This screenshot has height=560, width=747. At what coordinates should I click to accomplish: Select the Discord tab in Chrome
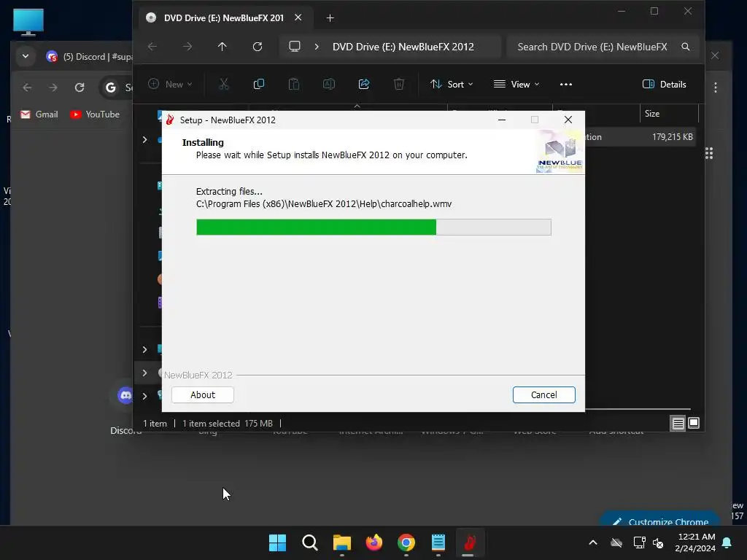tap(88, 57)
